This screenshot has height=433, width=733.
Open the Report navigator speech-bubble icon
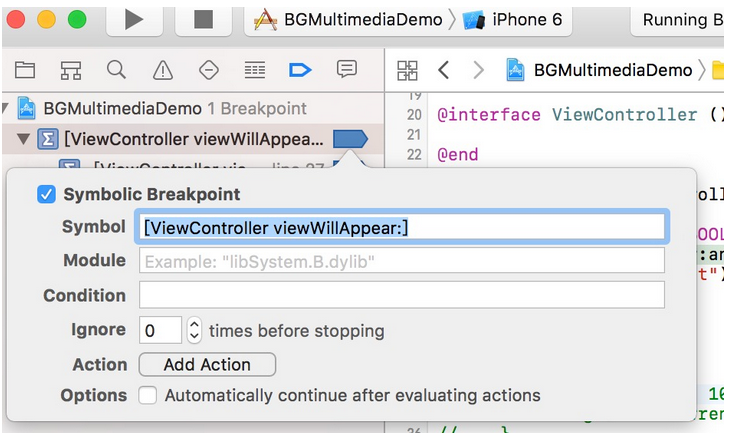(x=347, y=70)
